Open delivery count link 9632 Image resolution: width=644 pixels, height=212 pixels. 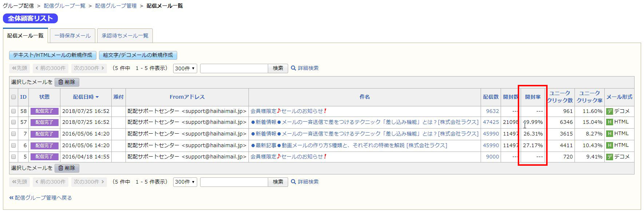pos(492,111)
